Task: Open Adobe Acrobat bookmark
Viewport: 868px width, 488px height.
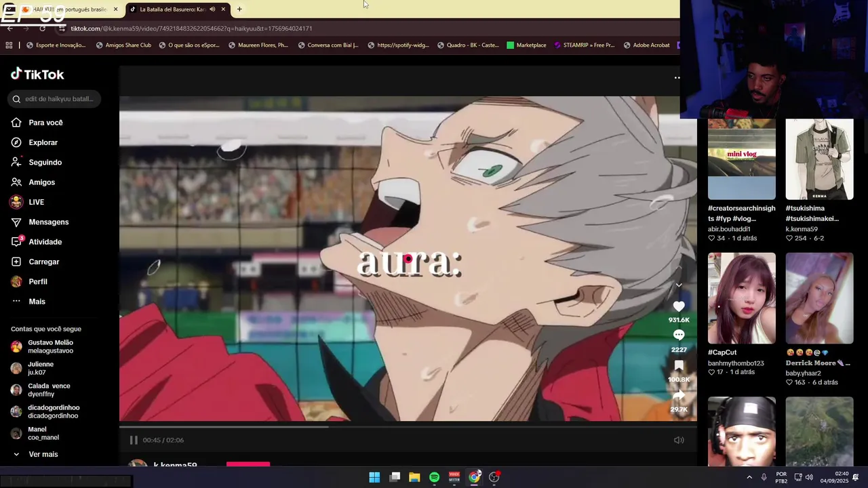Action: 646,45
